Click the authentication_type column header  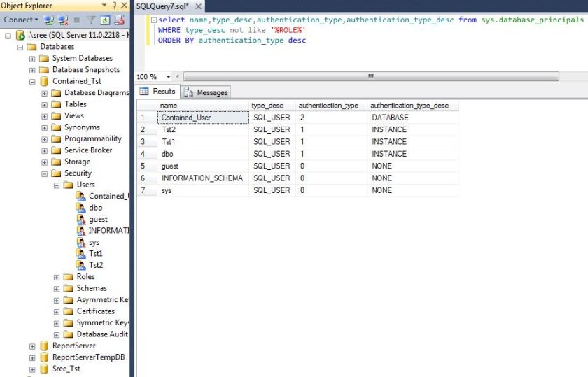coord(328,106)
